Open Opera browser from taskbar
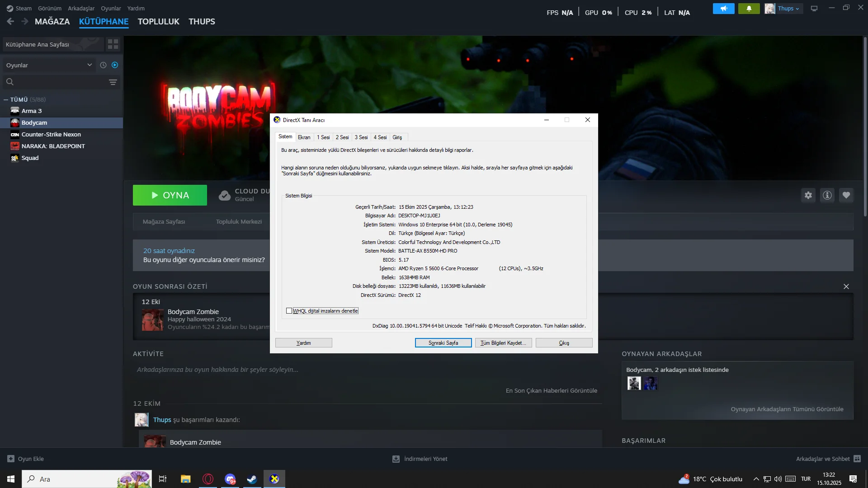868x488 pixels. [x=208, y=479]
